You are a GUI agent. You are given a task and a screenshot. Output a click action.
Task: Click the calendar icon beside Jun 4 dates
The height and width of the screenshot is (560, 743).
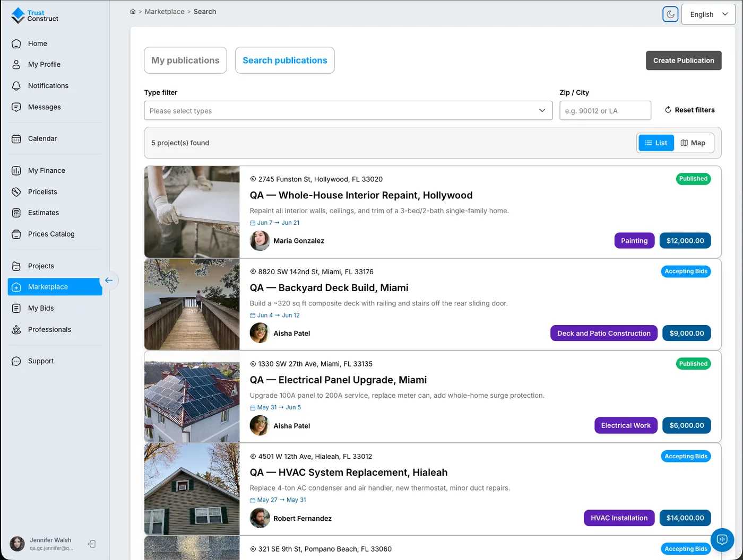pos(253,316)
